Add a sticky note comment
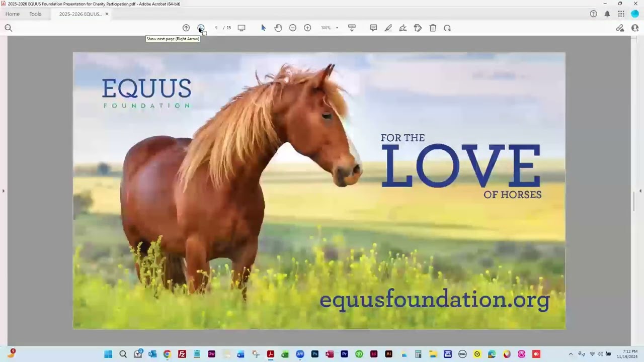Screen dimensions: 644x362 [373, 28]
